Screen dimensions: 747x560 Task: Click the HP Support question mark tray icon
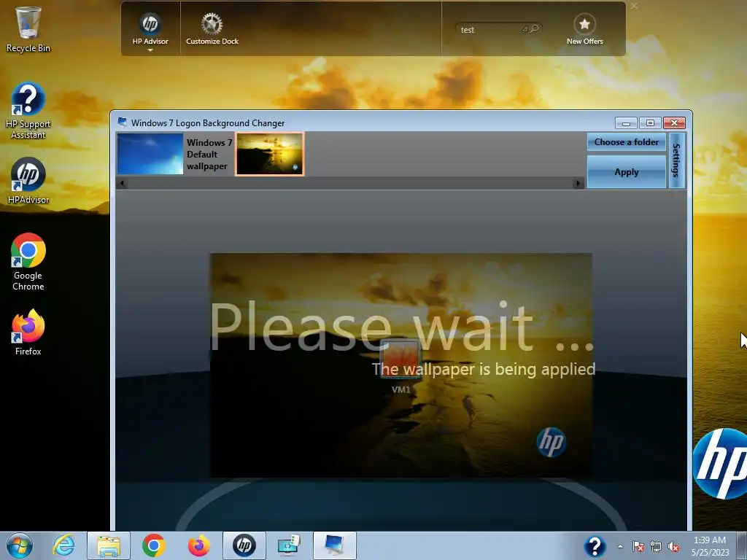(x=595, y=546)
